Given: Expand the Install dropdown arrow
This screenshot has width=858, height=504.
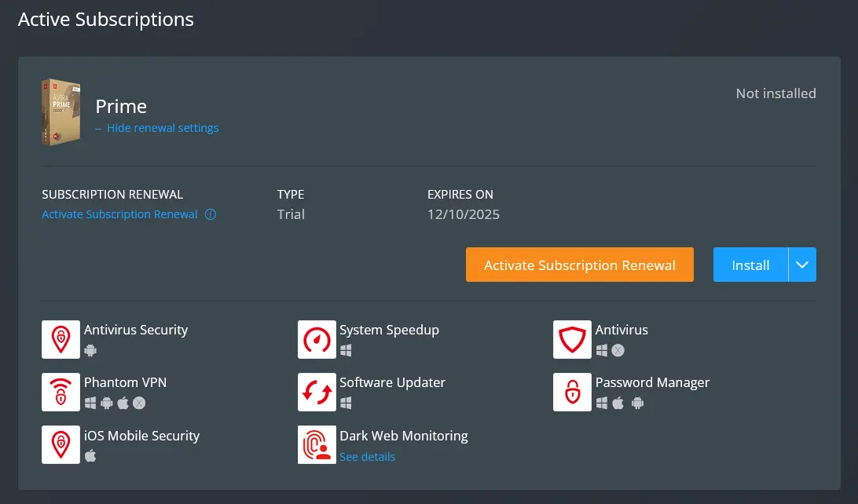Looking at the screenshot, I should [802, 265].
